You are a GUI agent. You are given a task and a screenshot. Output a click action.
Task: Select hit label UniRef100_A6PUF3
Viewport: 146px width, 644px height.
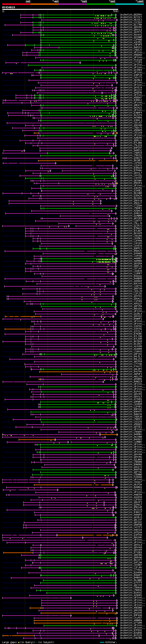(131, 374)
